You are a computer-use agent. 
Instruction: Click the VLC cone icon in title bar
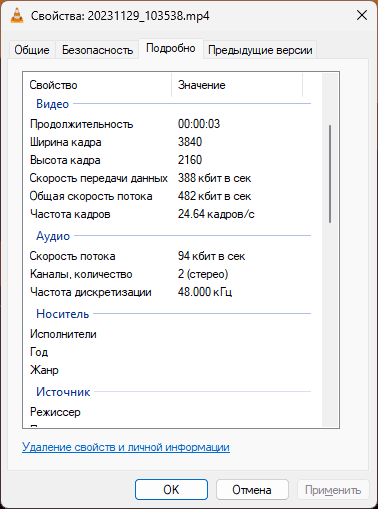(x=17, y=15)
